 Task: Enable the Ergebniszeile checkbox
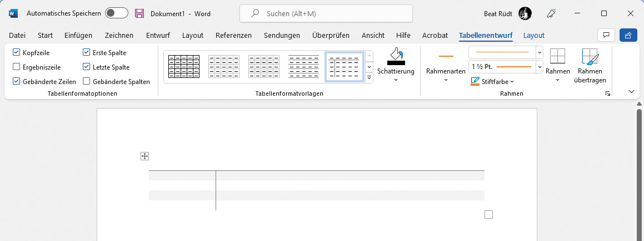point(16,67)
